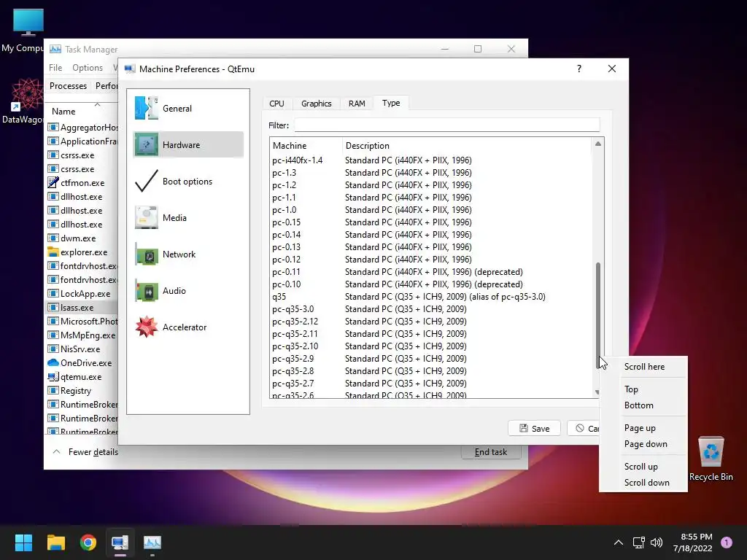Image resolution: width=747 pixels, height=560 pixels.
Task: Open the Accelerator star icon
Action: coord(146,327)
